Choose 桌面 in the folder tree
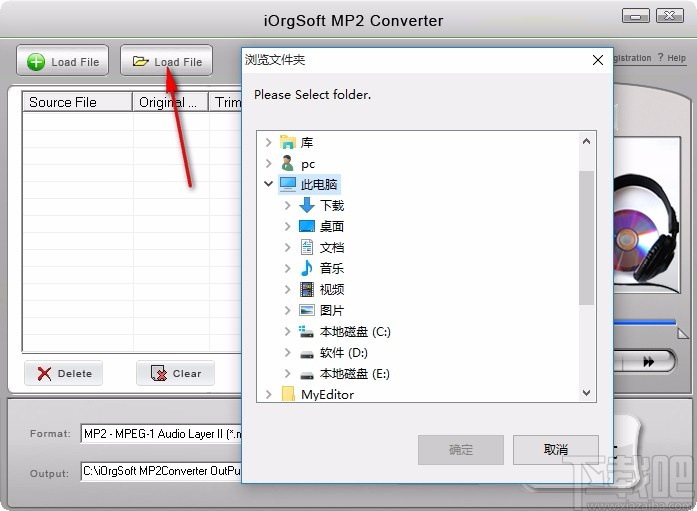This screenshot has width=697, height=511. pos(332,226)
